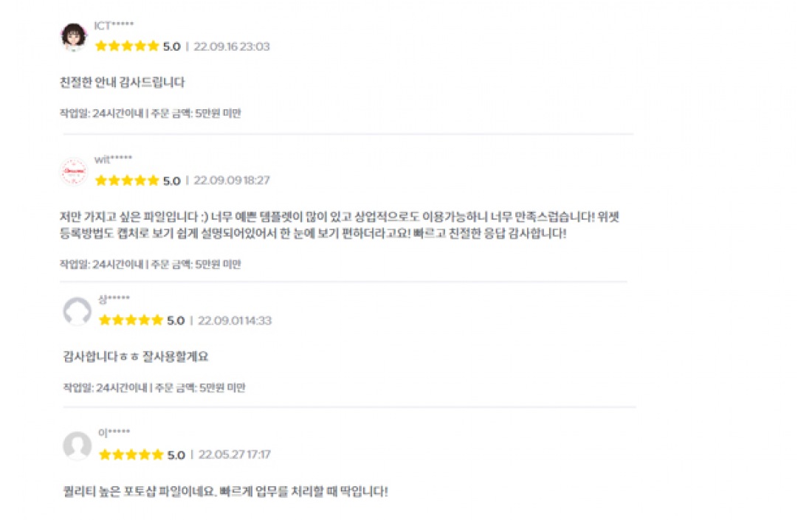This screenshot has width=812, height=520.
Task: Click the timestamp 22.05.27 17:17
Action: click(x=235, y=455)
